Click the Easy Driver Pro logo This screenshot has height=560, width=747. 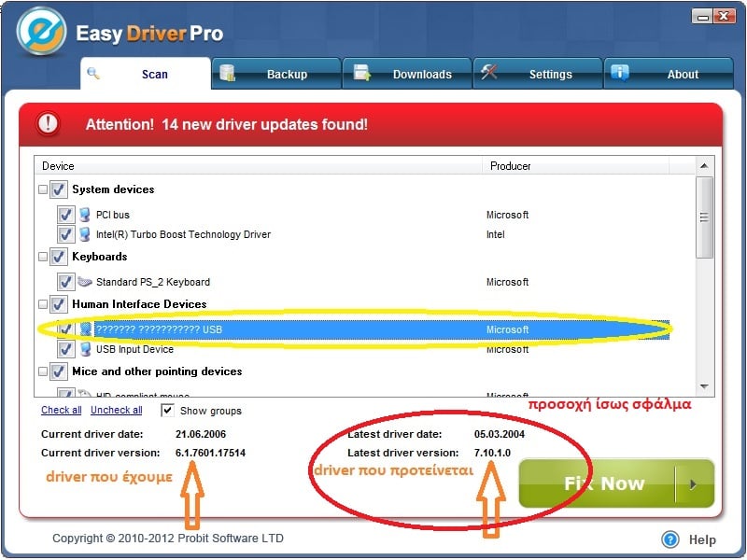coord(42,35)
